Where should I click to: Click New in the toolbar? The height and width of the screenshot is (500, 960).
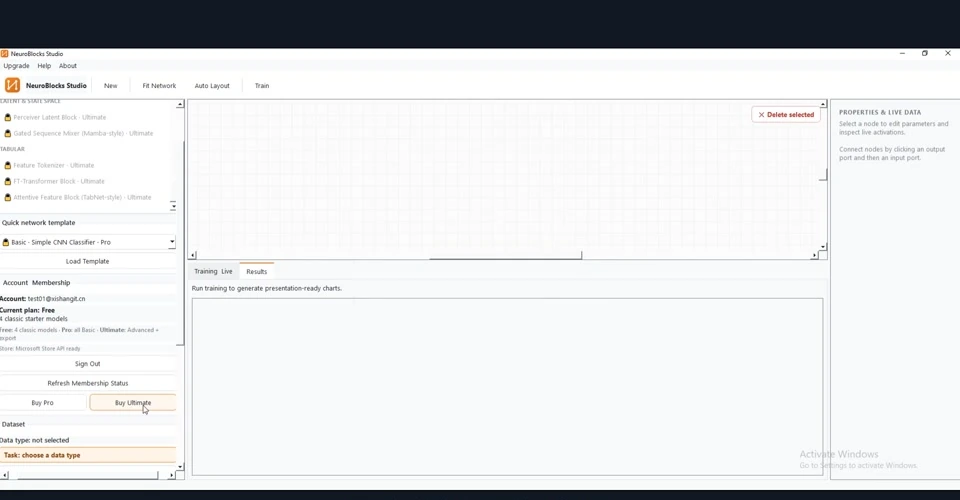[111, 86]
